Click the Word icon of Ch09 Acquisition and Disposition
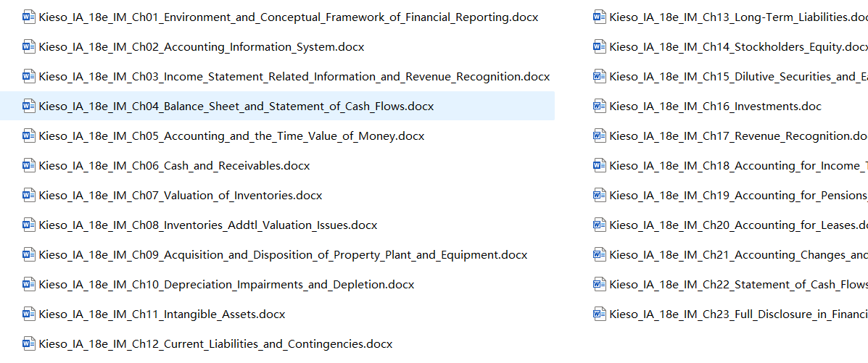 coord(29,255)
